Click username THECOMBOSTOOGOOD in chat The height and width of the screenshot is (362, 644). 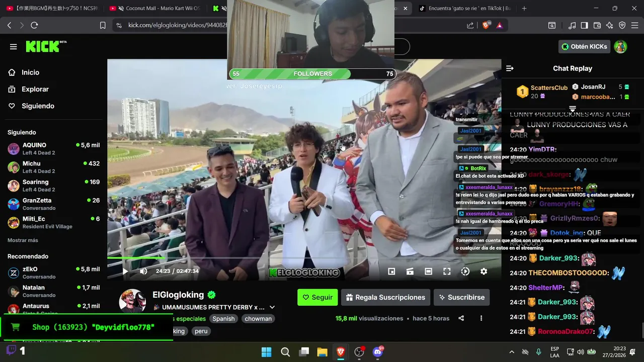point(569,273)
